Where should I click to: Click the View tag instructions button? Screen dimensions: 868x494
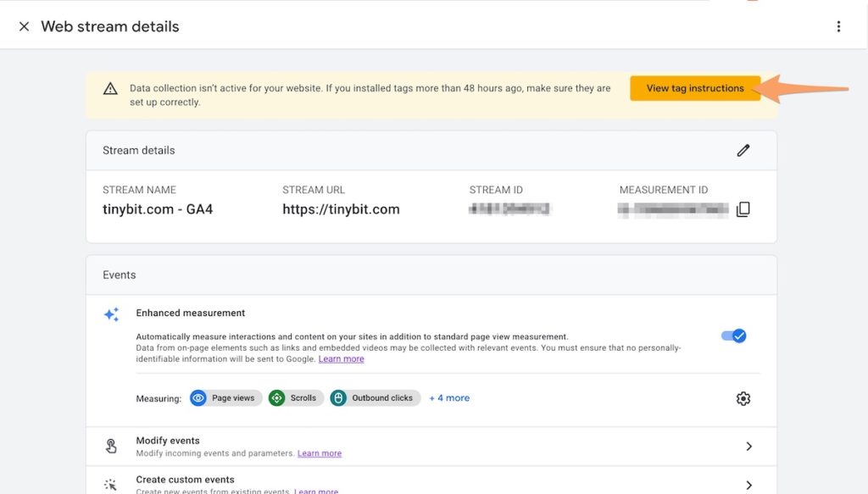[694, 88]
